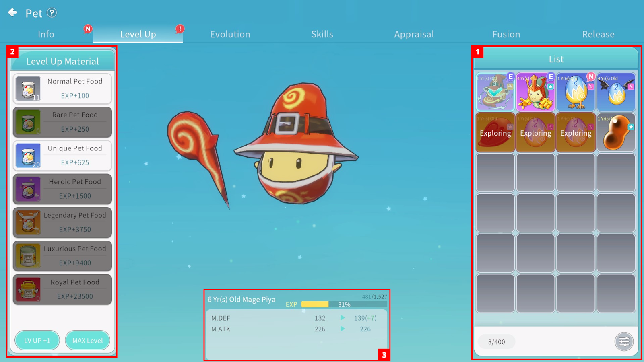Choose the Rare Pet Food icon

[28, 122]
